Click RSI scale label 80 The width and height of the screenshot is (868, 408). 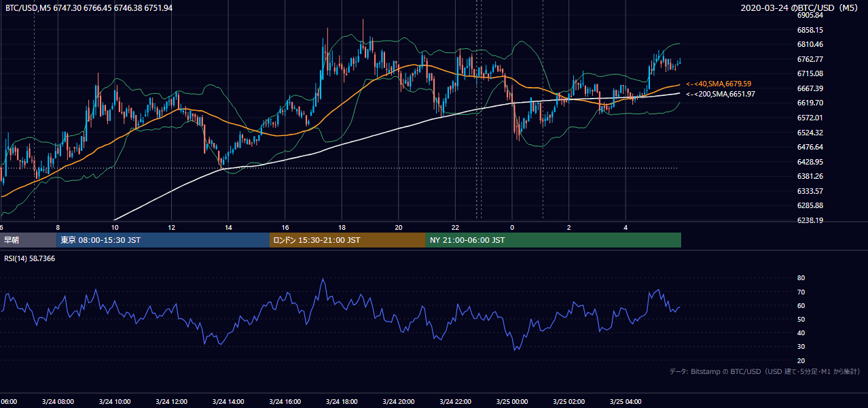coord(801,278)
